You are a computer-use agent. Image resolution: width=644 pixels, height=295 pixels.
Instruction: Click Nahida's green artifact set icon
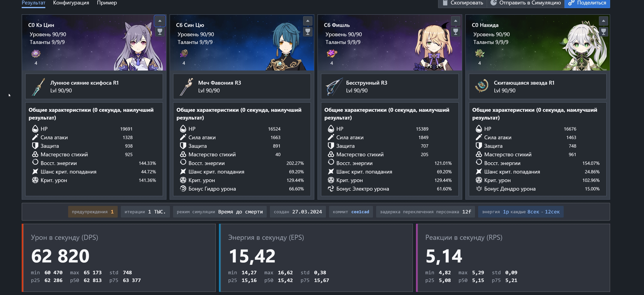click(x=479, y=53)
